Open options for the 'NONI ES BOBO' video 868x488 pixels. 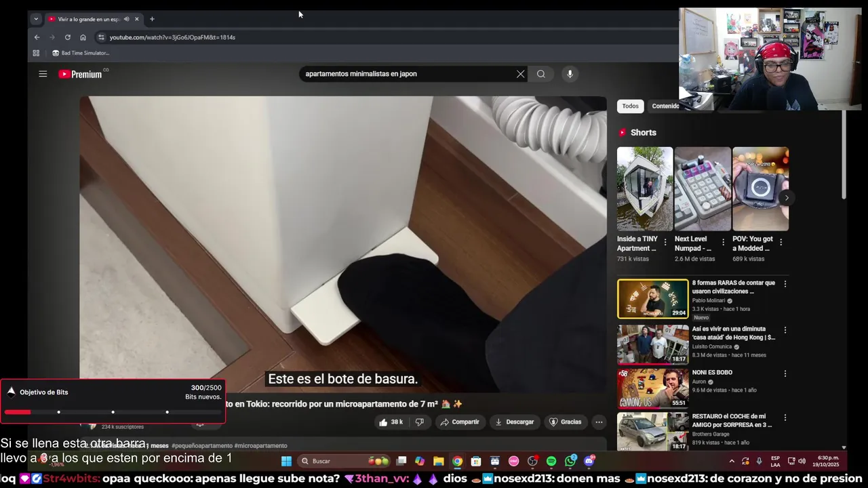(785, 373)
